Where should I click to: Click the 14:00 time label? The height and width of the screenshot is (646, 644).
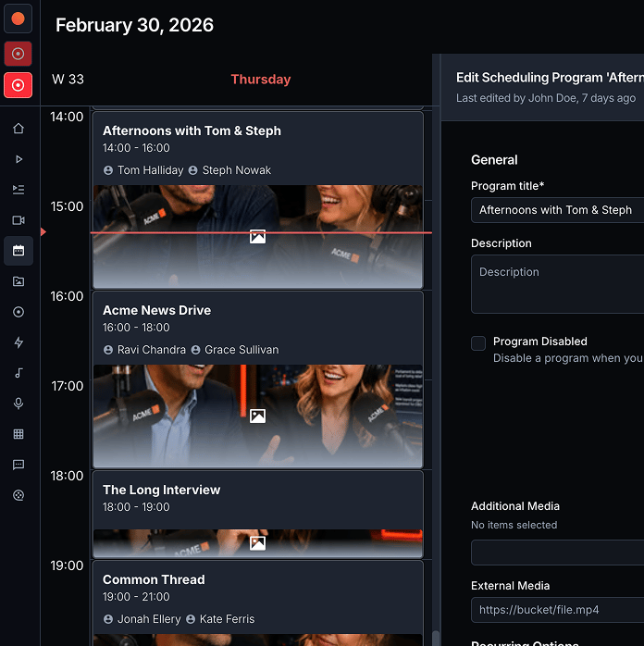pyautogui.click(x=67, y=117)
